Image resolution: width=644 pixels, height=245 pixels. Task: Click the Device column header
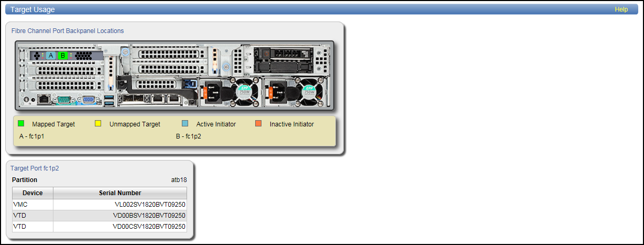(x=32, y=193)
